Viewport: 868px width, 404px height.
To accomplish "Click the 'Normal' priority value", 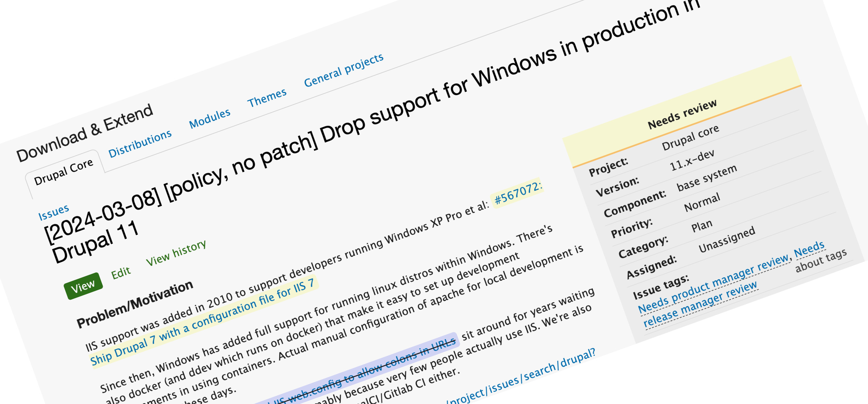I will (x=702, y=202).
